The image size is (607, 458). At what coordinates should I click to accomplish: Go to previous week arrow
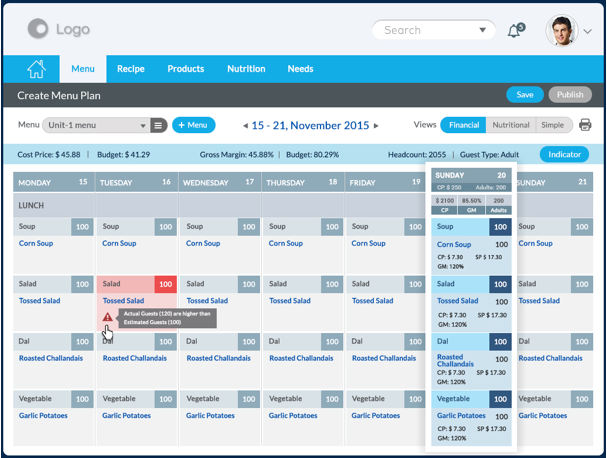[x=245, y=126]
